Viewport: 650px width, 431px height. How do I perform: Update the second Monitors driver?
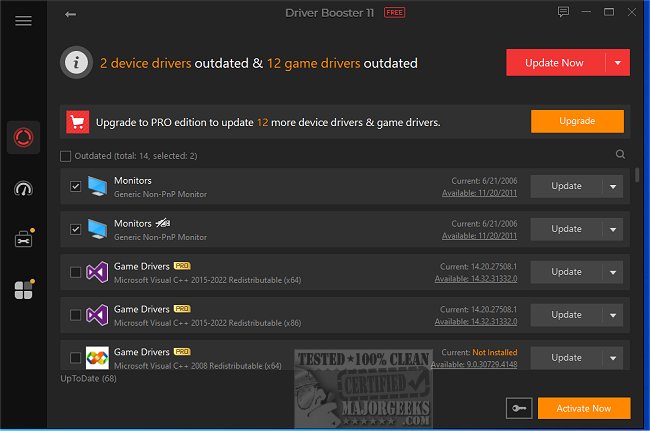[x=566, y=229]
